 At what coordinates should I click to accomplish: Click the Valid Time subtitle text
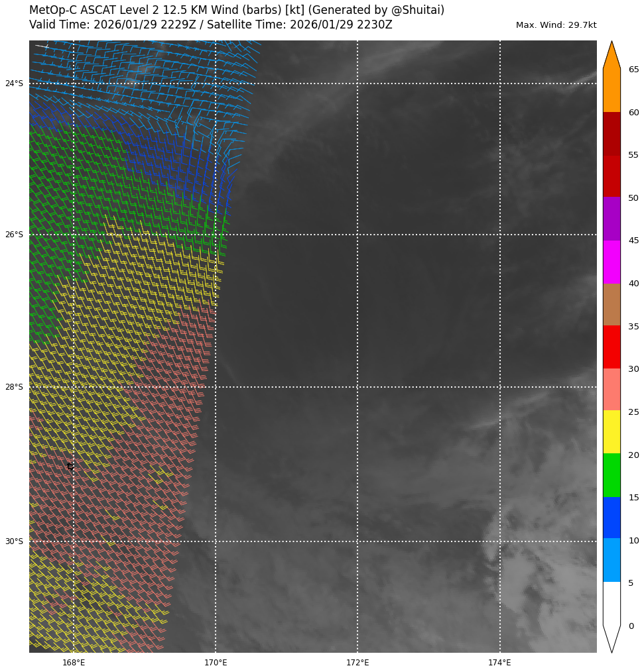(x=211, y=25)
